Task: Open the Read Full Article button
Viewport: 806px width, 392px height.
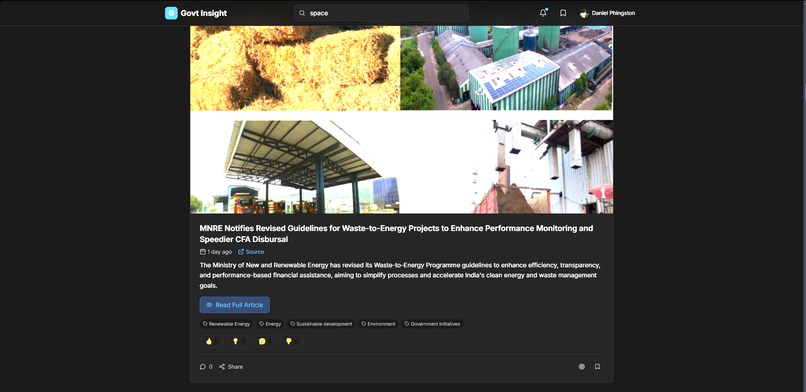Action: (x=235, y=305)
